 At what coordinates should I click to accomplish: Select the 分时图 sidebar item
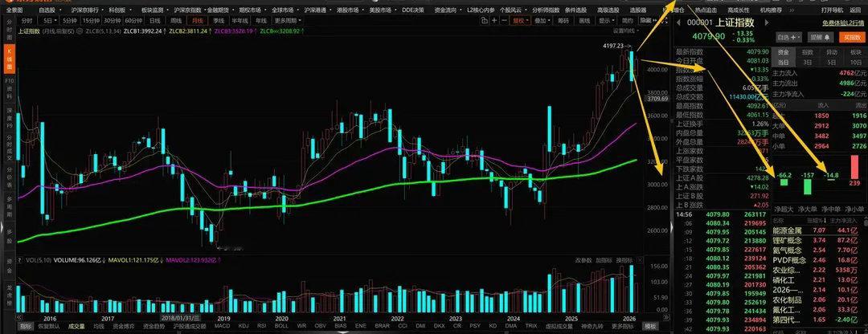pyautogui.click(x=9, y=31)
